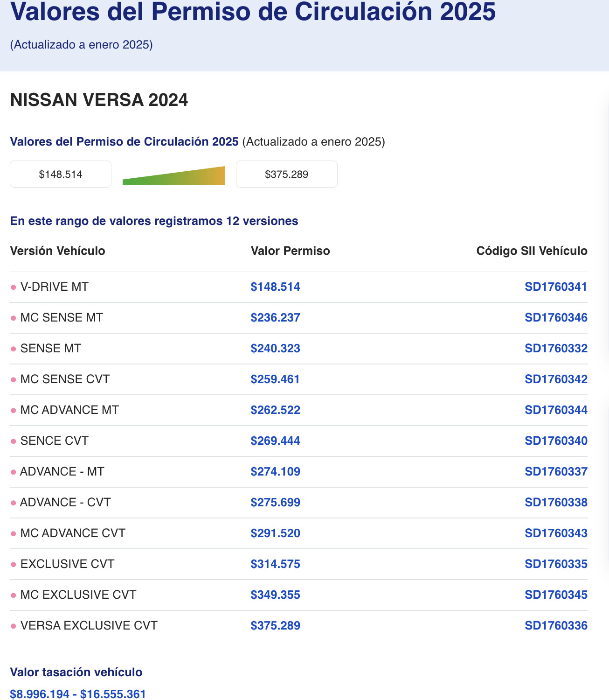This screenshot has height=700, width=609.
Task: Select the $314.575 EXCLUSIVE CVT value
Action: click(x=275, y=564)
